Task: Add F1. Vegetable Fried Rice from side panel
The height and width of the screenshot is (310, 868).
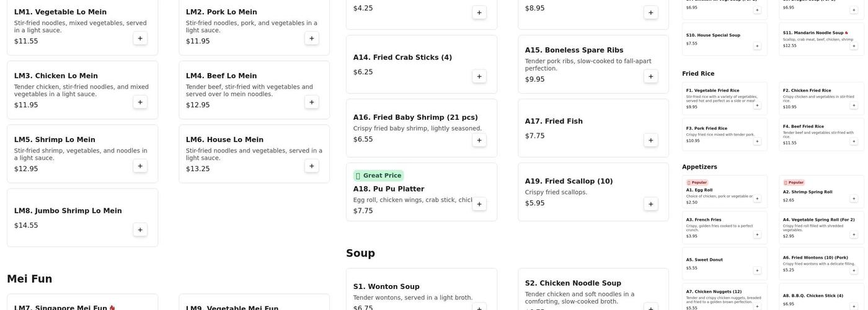Action: pos(757,105)
